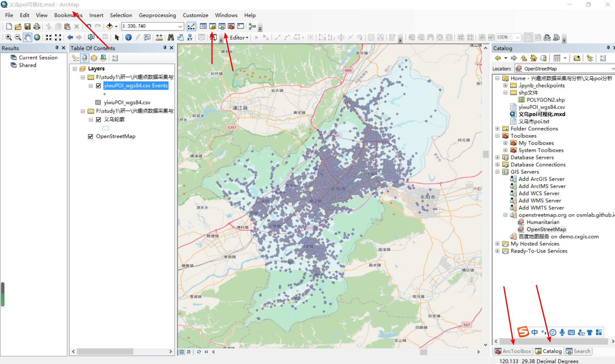The width and height of the screenshot is (615, 364).
Task: Click the Go To XY tool
Action: point(190,37)
